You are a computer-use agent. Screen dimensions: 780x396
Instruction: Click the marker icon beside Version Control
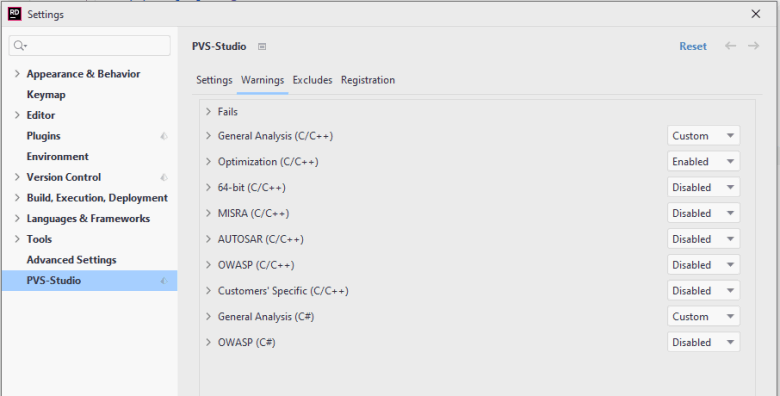click(x=164, y=178)
